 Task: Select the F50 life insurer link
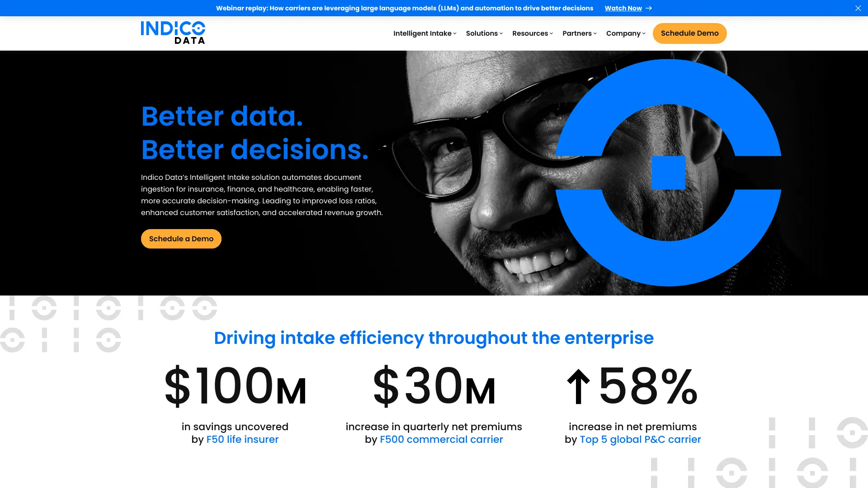243,439
